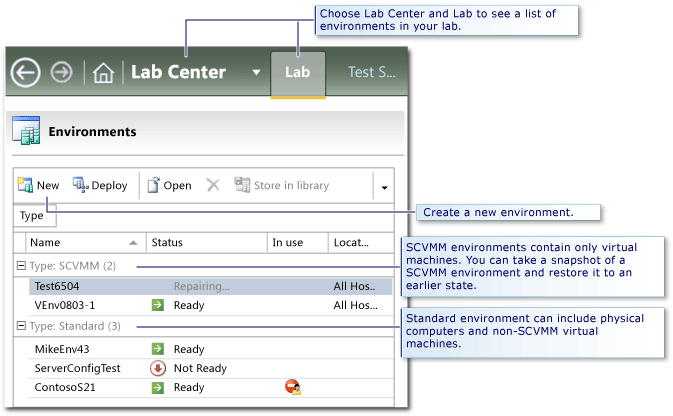Collapse the Type: Standard group
Viewport: 673px width, 416px height.
(x=21, y=326)
